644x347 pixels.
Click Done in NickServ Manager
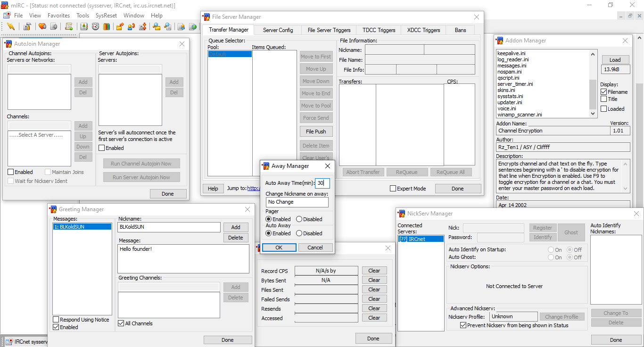point(616,340)
